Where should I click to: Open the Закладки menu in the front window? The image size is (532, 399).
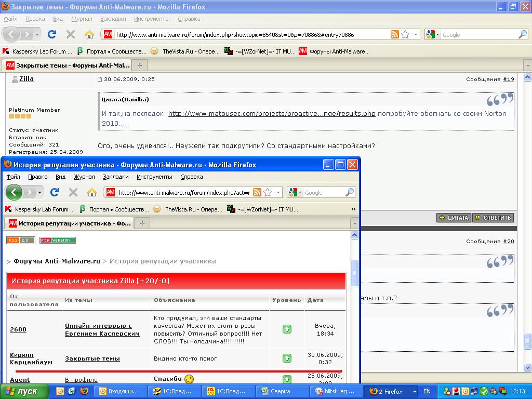click(116, 177)
